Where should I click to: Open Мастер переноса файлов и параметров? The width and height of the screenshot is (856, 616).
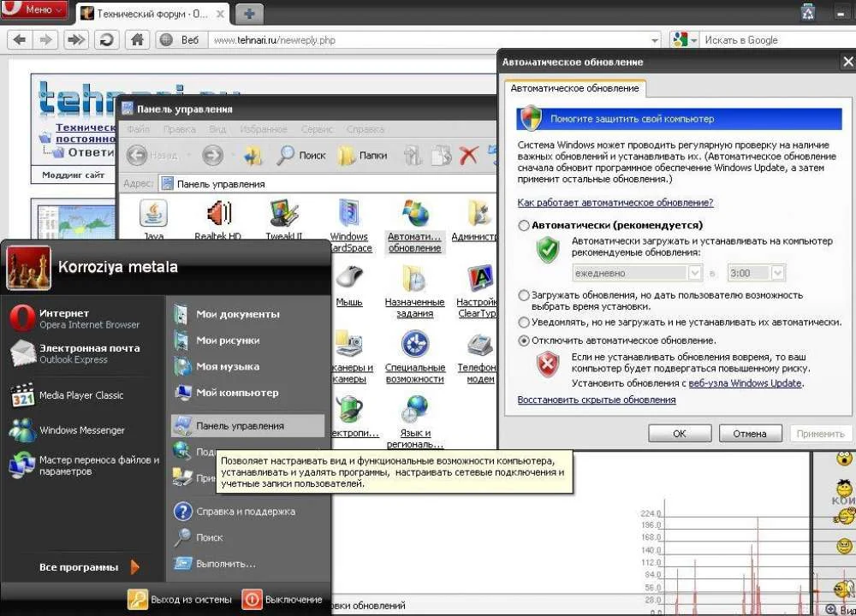coord(83,465)
